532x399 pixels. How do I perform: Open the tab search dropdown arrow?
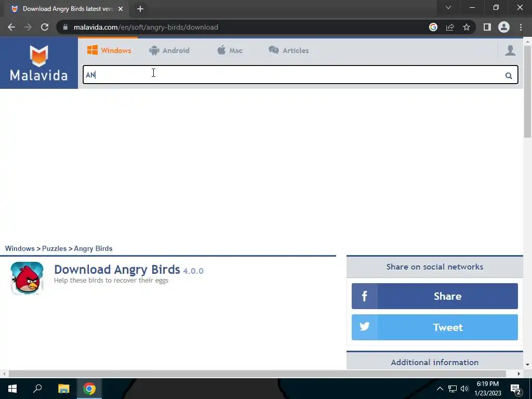tap(448, 7)
